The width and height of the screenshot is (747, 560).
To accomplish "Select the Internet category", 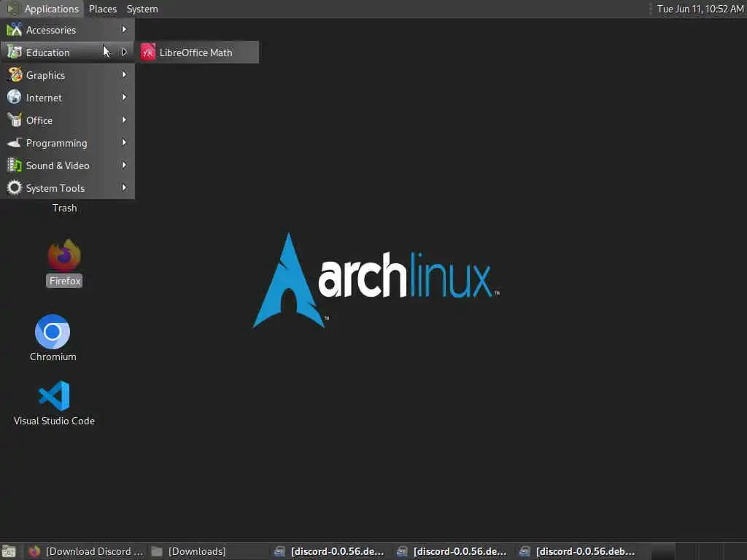I will [67, 98].
